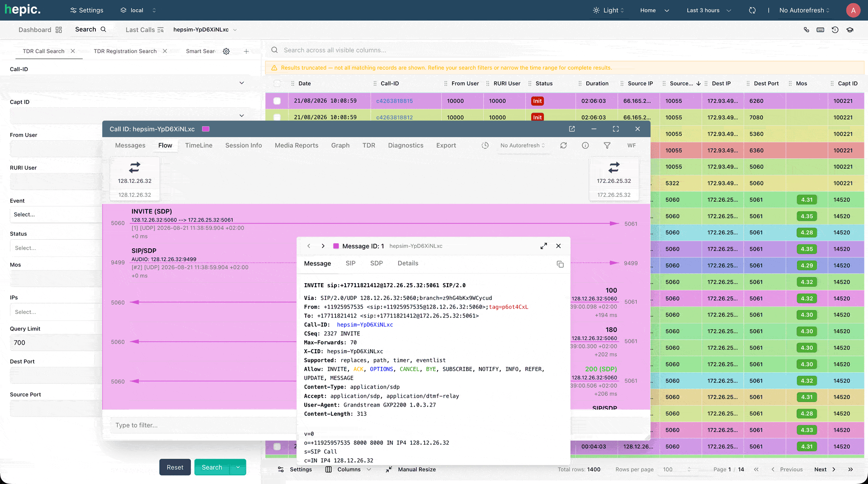Open the Event select dropdown
Screen dimensions: 868x484
(57, 214)
